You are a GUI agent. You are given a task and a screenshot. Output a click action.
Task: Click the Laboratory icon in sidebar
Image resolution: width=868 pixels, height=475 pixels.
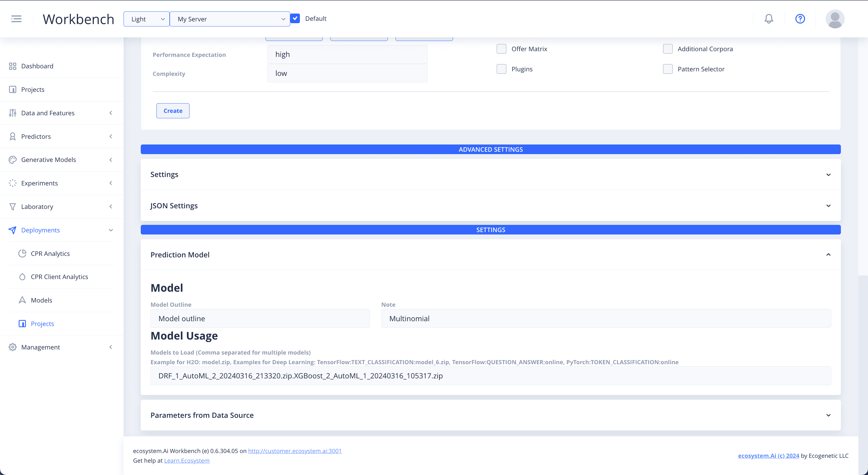12,206
